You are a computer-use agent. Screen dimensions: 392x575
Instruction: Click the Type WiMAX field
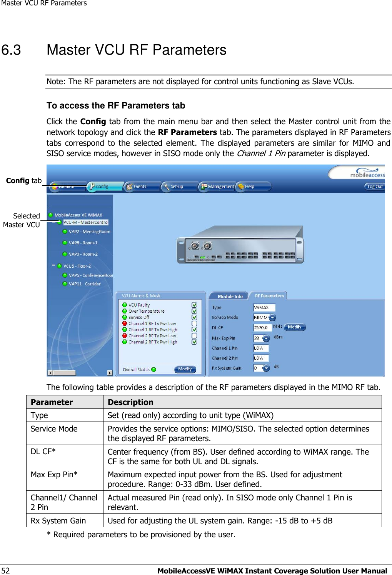point(264,307)
